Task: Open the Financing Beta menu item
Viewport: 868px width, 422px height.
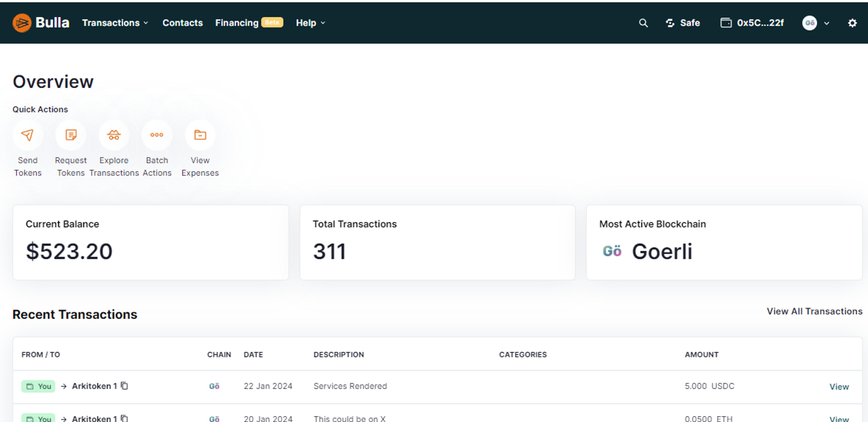Action: [249, 23]
